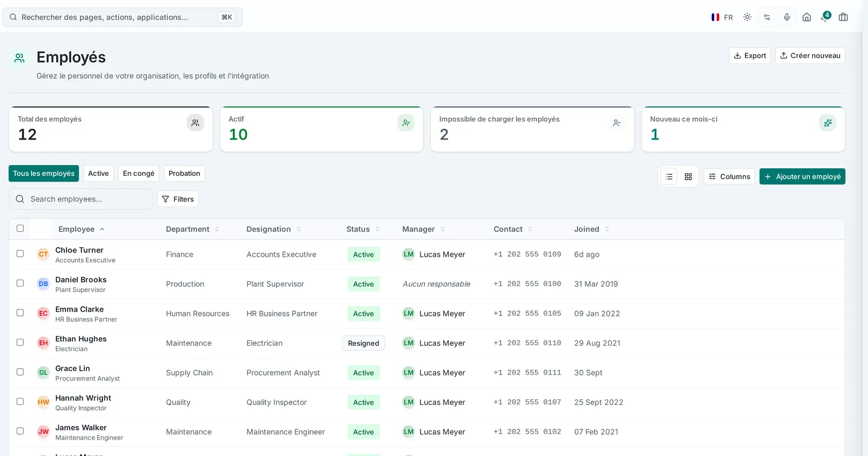Sort by the Employee column header

coord(81,229)
